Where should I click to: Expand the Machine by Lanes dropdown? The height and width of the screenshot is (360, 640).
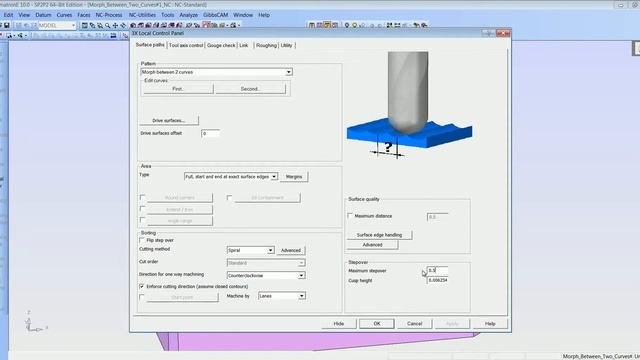point(302,296)
